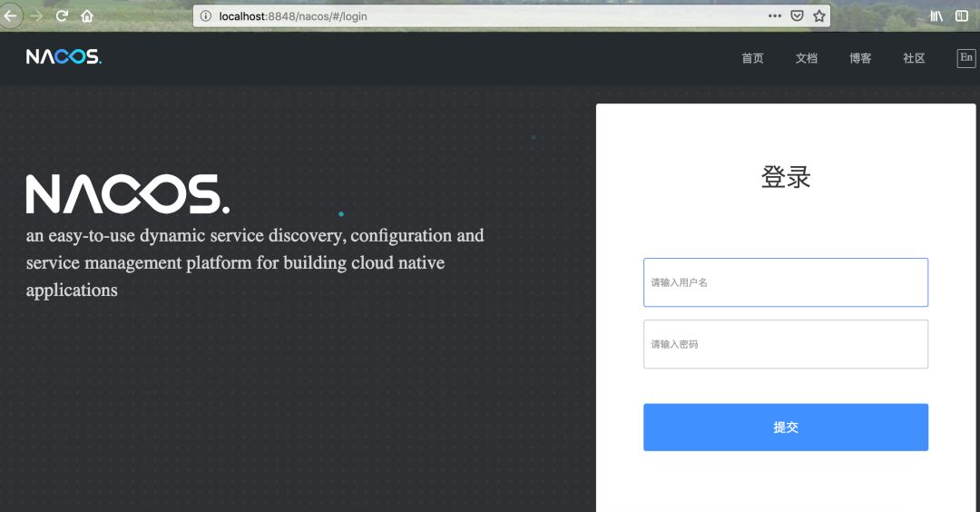Open the 社区 navigation item
Viewport: 980px width, 512px height.
[x=914, y=58]
